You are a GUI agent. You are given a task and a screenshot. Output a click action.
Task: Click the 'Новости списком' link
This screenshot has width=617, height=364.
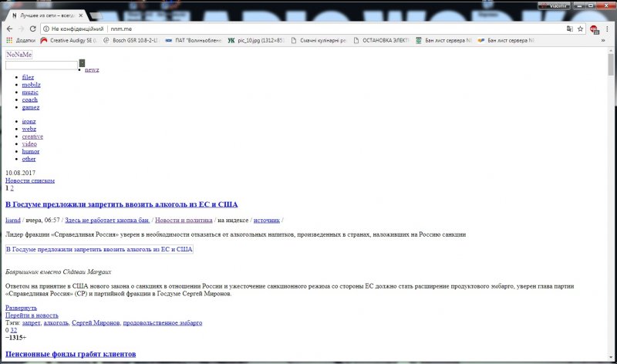pos(30,180)
